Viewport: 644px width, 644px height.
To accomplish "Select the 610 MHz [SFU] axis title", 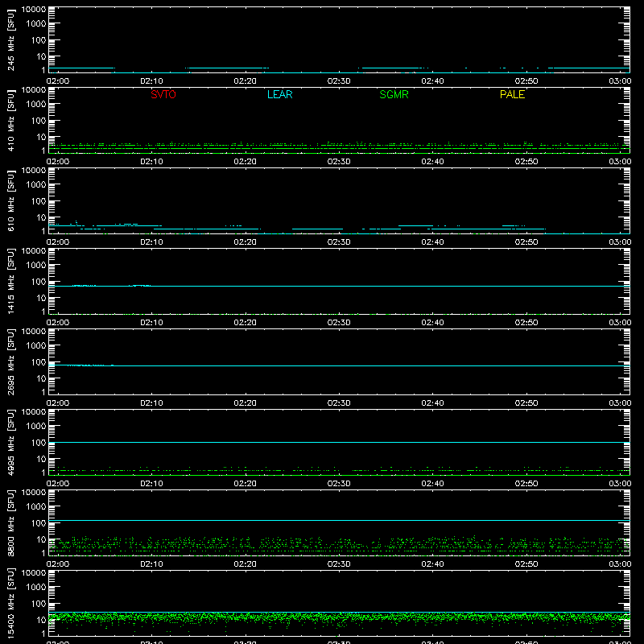I will click(x=10, y=201).
